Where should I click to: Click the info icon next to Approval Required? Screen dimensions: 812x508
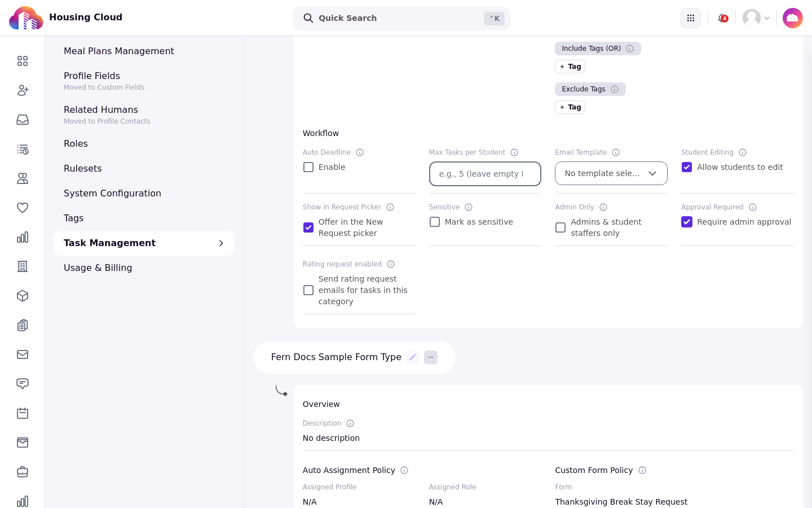[753, 207]
